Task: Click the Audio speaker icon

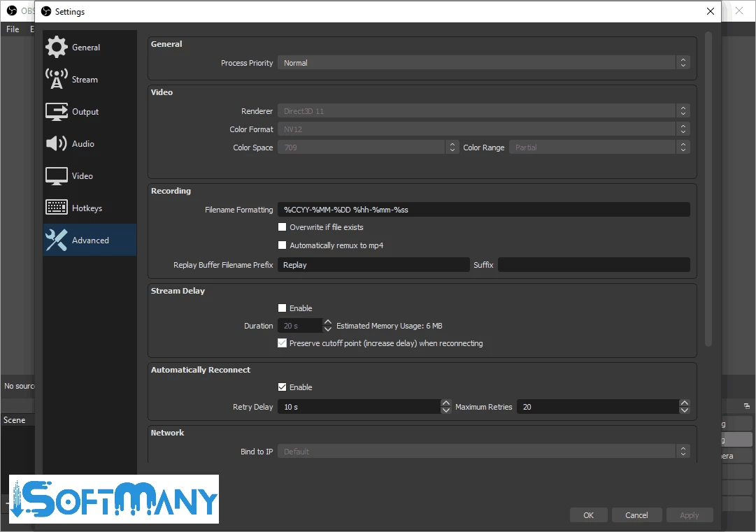Action: pyautogui.click(x=57, y=144)
